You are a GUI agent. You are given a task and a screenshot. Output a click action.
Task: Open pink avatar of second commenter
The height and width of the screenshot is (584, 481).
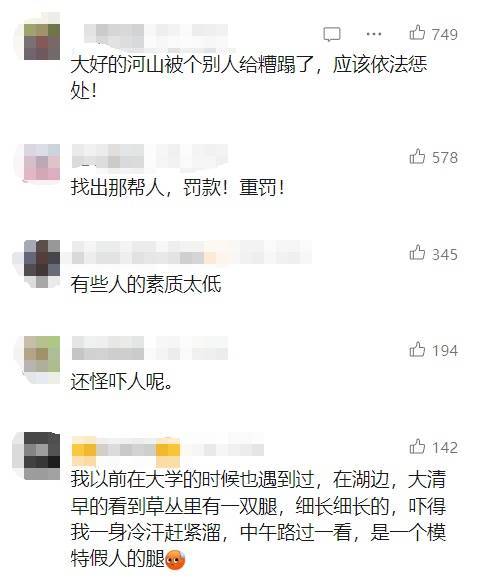pyautogui.click(x=42, y=162)
